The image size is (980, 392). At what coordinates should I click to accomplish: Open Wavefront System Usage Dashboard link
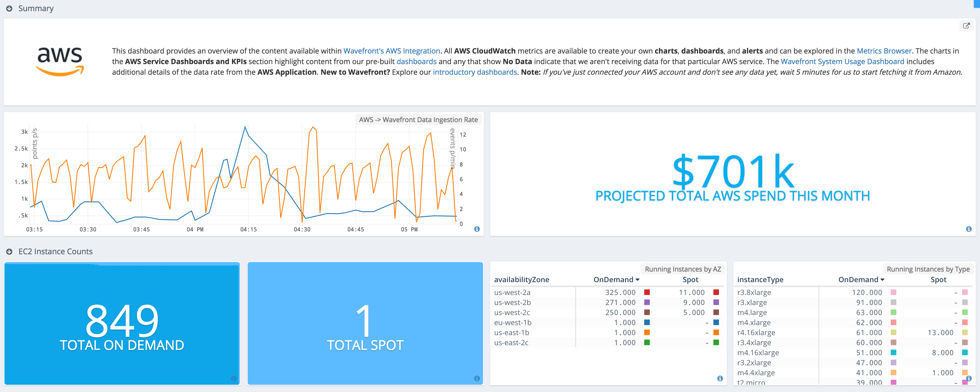coord(842,62)
